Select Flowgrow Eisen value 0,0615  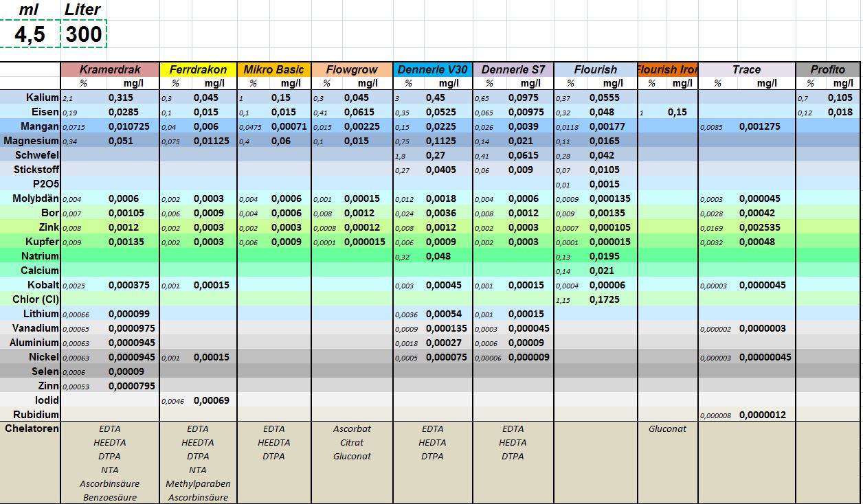[x=359, y=112]
